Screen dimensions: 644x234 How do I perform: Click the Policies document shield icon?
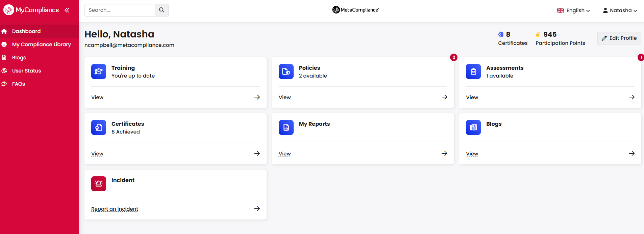pyautogui.click(x=286, y=71)
